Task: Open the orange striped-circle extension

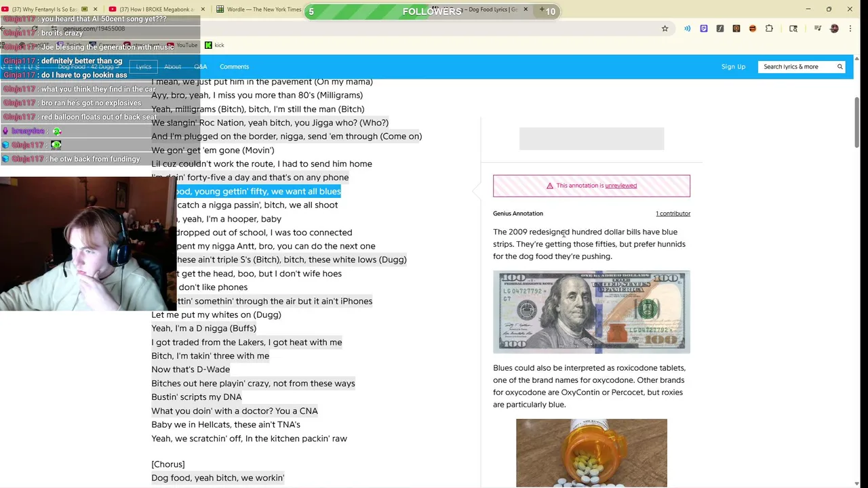Action: click(x=752, y=28)
